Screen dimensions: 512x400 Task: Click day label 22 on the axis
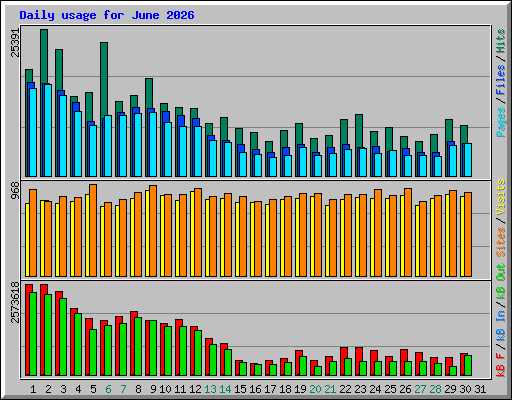pos(345,389)
